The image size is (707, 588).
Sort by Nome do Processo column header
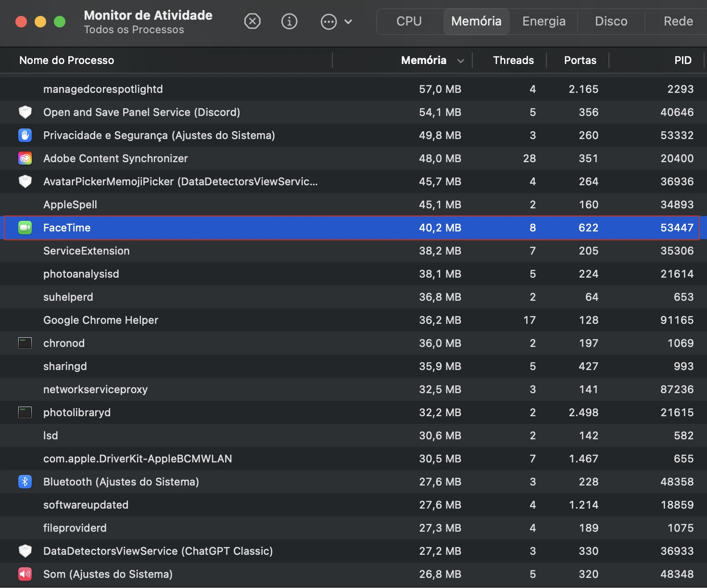[x=67, y=60]
